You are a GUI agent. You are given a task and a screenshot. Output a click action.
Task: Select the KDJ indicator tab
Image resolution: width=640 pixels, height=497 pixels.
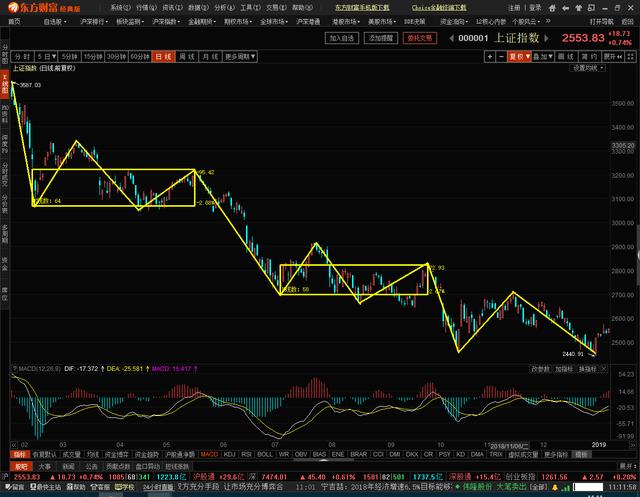tap(228, 453)
